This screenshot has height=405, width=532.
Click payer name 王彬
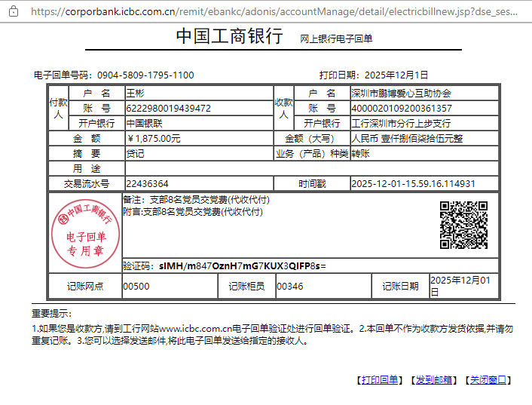(135, 94)
